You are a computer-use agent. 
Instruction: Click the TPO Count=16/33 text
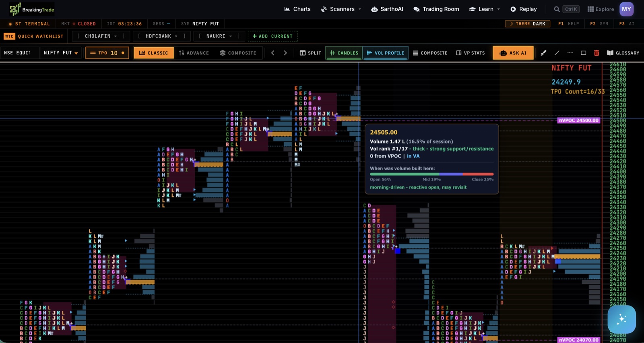tap(578, 91)
